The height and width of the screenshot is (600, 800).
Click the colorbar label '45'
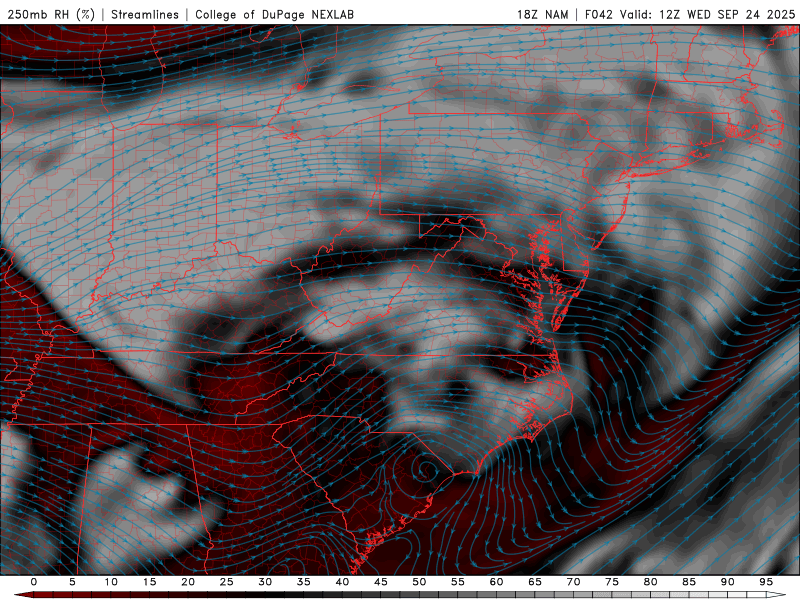click(381, 582)
